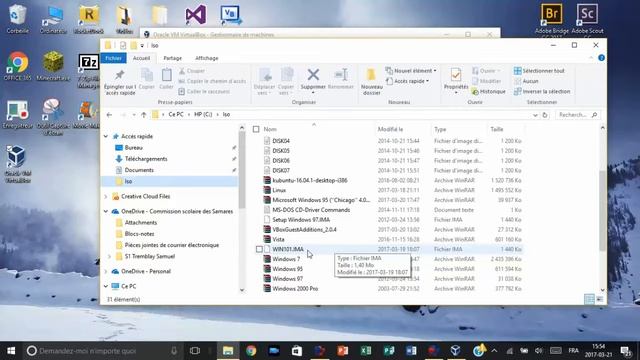Click the Copier icon in Presse-papiers group
The image size is (640, 360).
point(147,75)
